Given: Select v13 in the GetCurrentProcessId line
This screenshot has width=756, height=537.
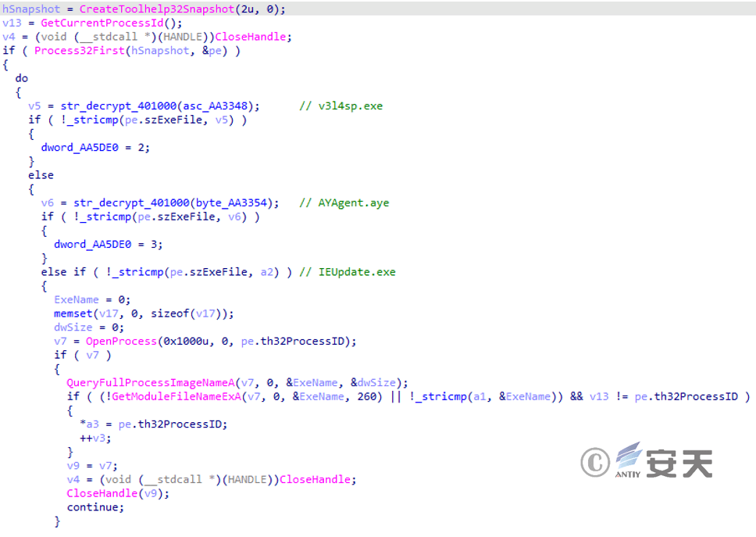Looking at the screenshot, I should [x=12, y=23].
